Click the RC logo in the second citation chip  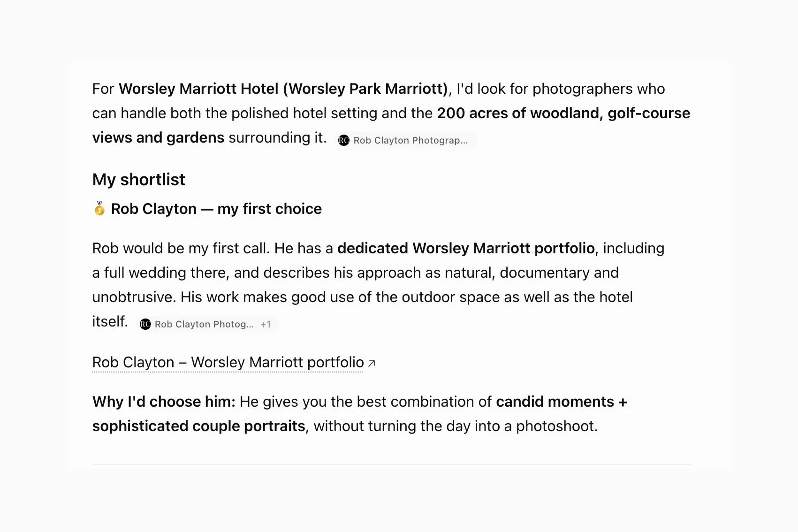click(145, 324)
